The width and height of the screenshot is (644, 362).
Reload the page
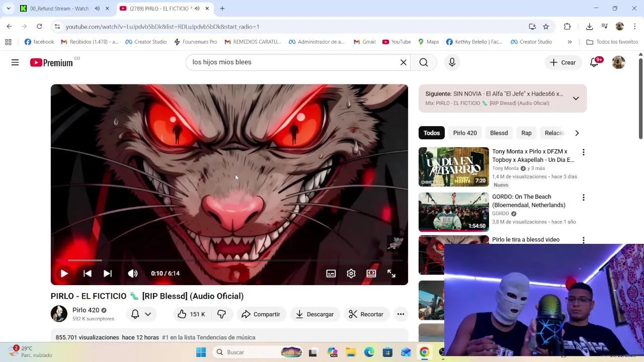tap(39, 27)
